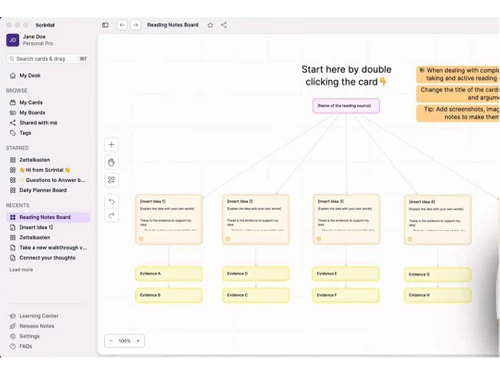Viewport: 500px width, 375px height.
Task: Select the Evidence B card
Action: 169,295
